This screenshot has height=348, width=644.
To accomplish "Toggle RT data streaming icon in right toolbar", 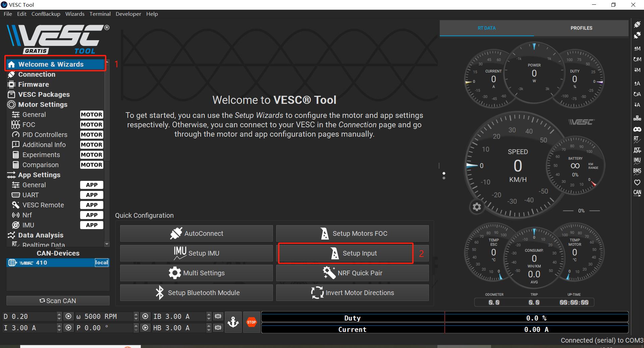I will click(x=637, y=140).
